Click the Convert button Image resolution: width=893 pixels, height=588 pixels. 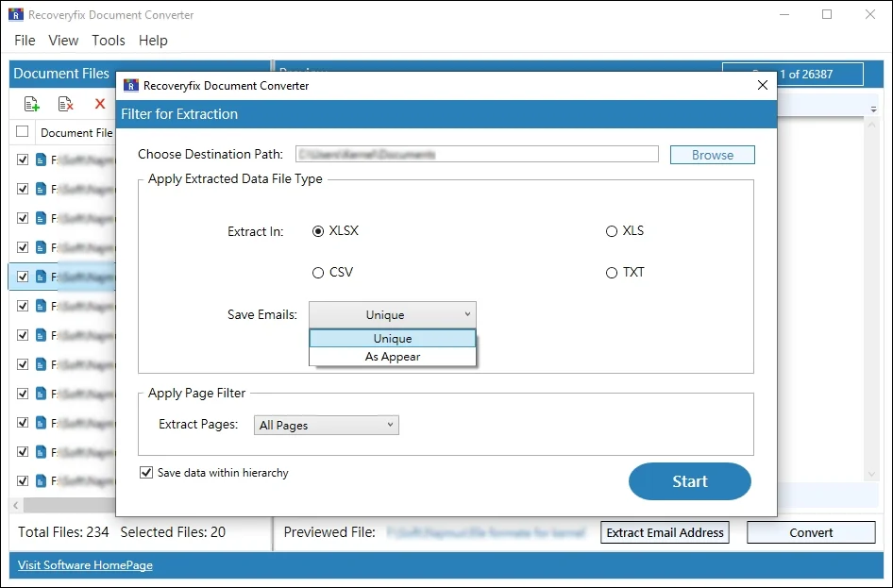tap(811, 532)
